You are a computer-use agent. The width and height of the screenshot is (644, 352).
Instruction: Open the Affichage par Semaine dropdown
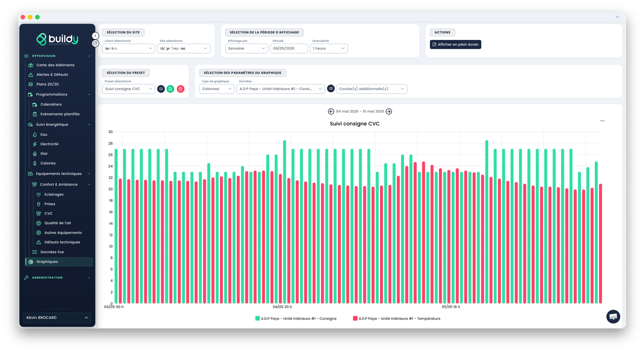(246, 48)
